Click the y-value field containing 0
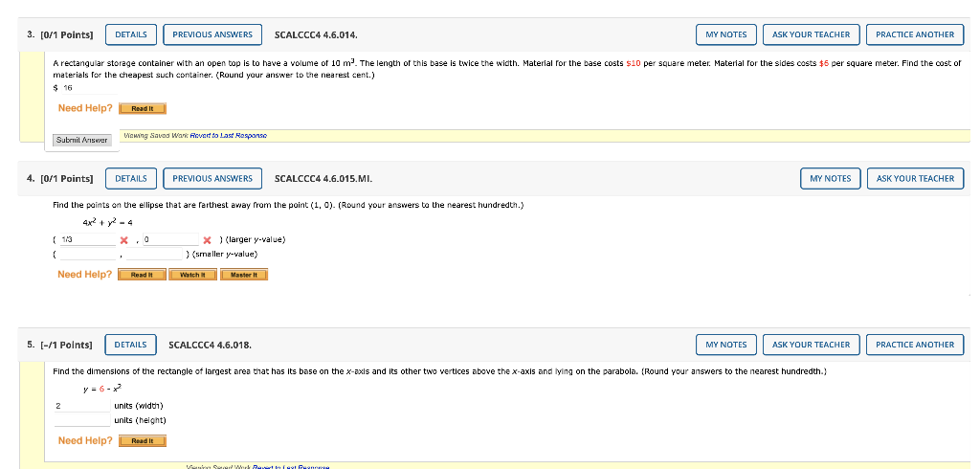Image resolution: width=980 pixels, height=469 pixels. [x=170, y=239]
